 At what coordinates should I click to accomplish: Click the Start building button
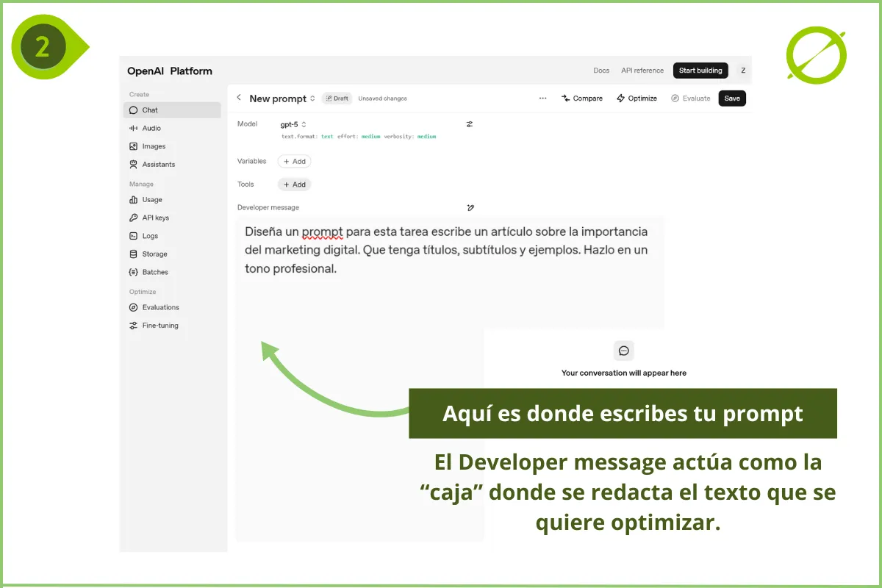tap(700, 71)
